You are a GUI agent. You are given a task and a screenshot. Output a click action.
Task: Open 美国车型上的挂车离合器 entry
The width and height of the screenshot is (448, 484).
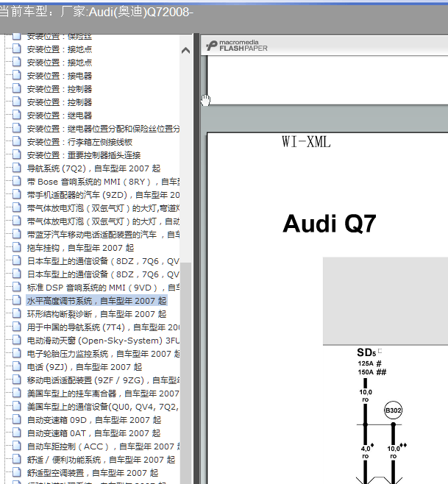103,394
